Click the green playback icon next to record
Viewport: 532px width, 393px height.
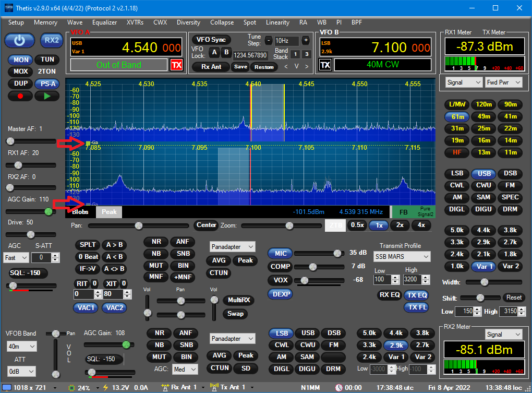point(46,96)
